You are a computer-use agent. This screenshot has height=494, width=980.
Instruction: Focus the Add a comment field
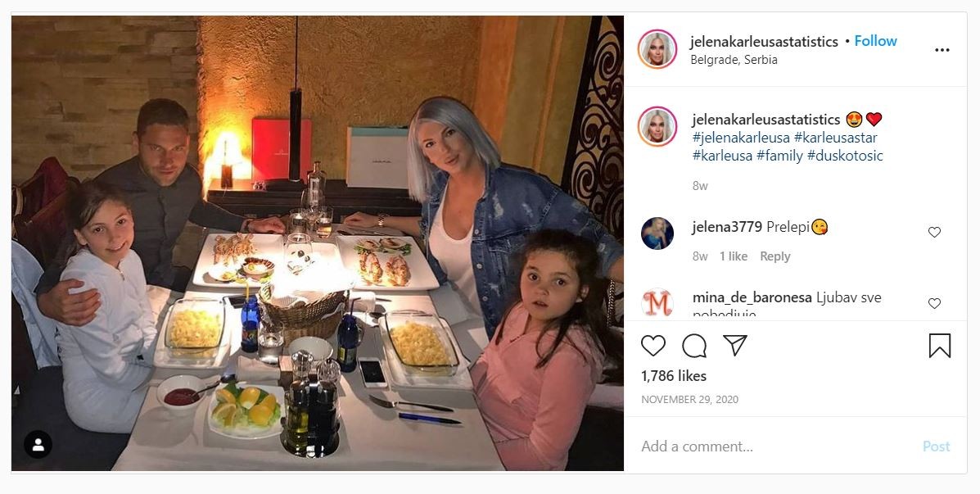pos(775,446)
